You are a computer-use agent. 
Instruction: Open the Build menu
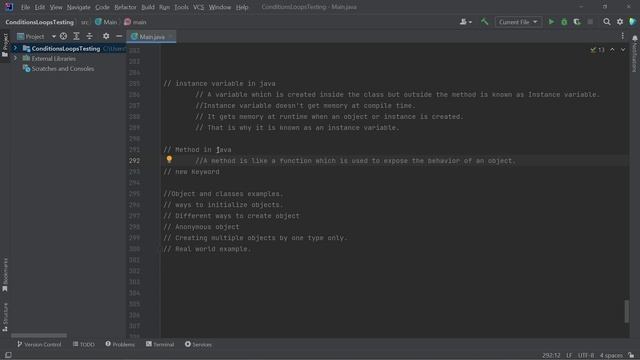click(148, 7)
